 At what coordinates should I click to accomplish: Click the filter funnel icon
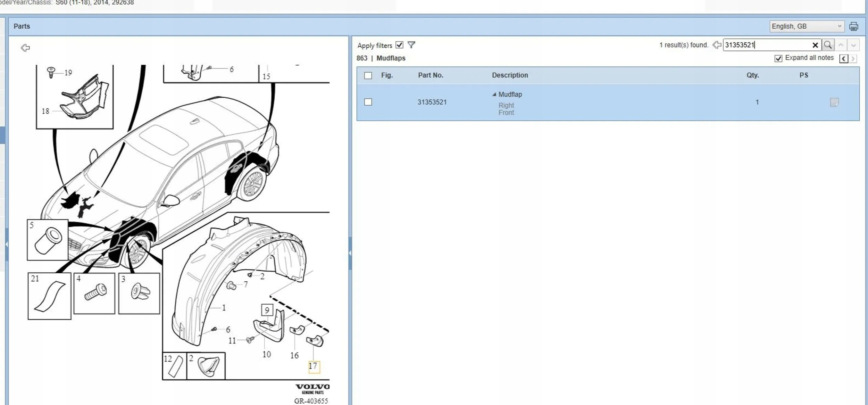[x=411, y=45]
